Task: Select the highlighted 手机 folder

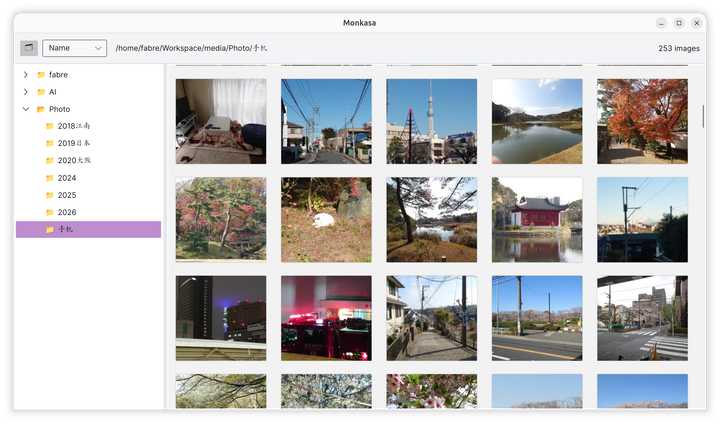Action: point(88,229)
